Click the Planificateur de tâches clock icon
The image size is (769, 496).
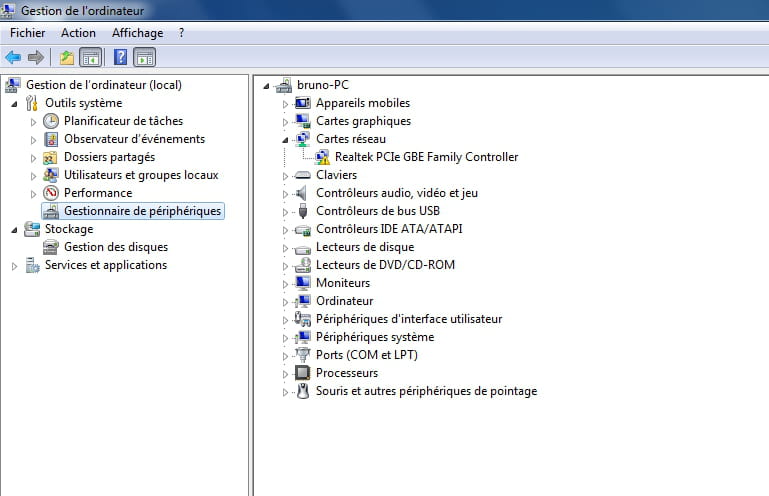point(51,121)
